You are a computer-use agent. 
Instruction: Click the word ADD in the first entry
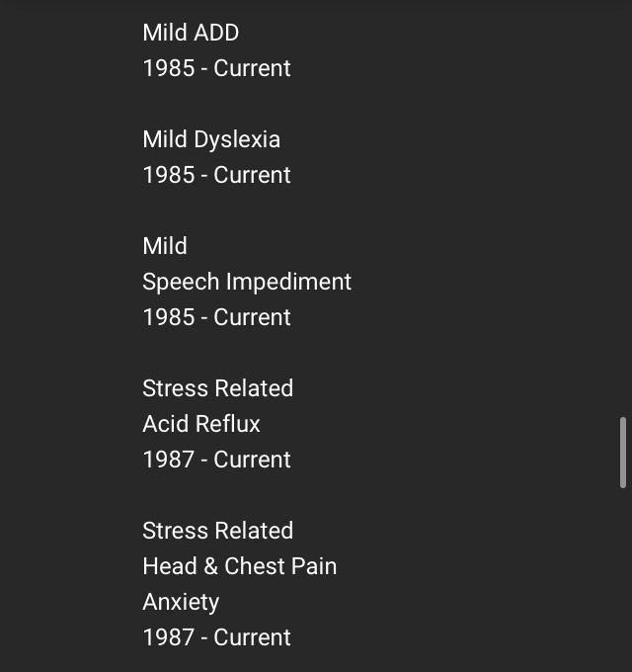tap(216, 33)
